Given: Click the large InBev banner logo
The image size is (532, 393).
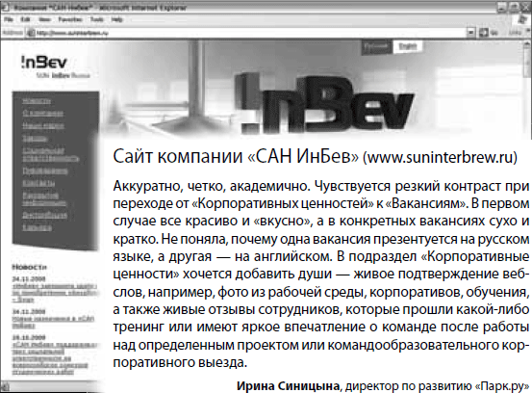Looking at the screenshot, I should tap(325, 103).
